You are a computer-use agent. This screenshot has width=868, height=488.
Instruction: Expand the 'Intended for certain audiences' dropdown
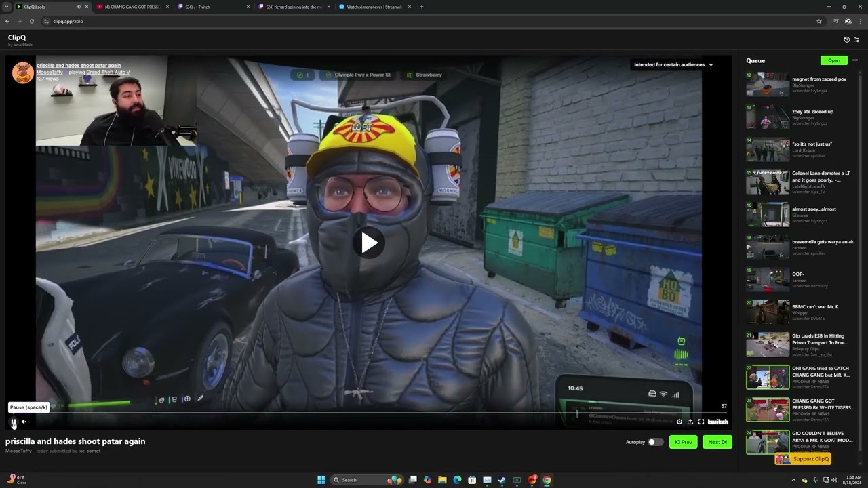click(673, 65)
